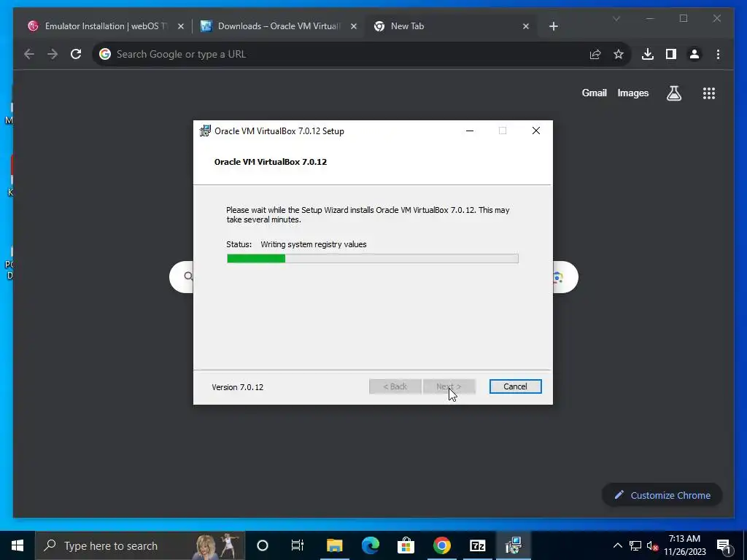Click Customize Chrome button
Image resolution: width=747 pixels, height=560 pixels.
(662, 495)
